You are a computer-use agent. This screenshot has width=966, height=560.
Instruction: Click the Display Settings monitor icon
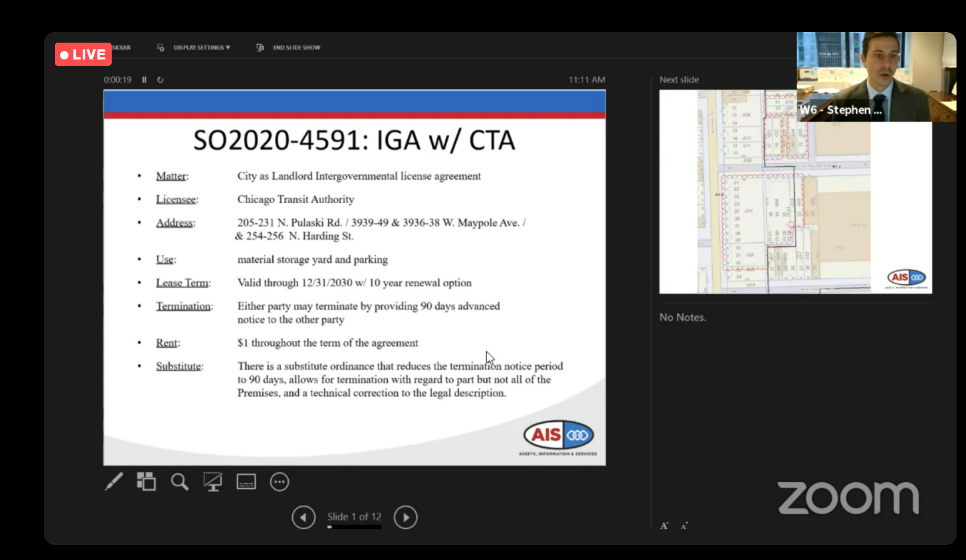(161, 47)
